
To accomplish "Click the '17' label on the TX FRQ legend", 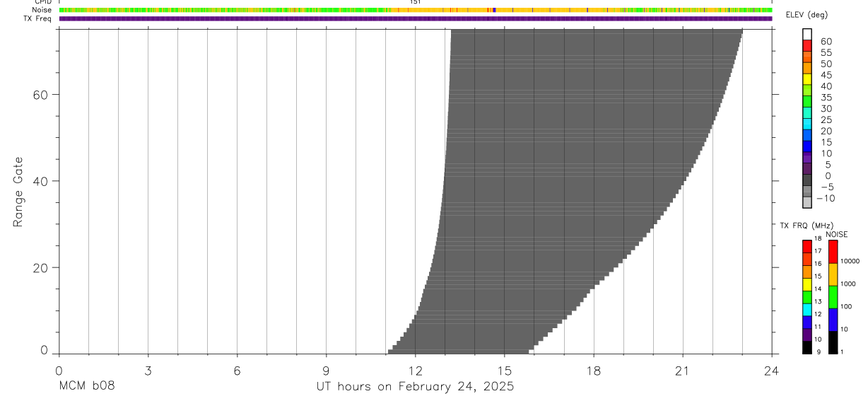I will (x=817, y=251).
